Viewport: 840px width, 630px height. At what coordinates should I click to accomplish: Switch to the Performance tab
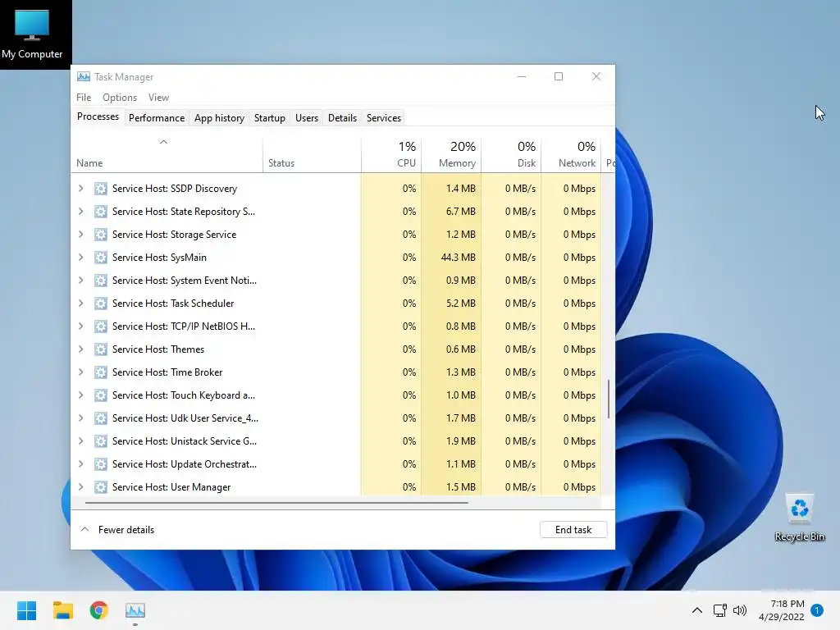[x=157, y=118]
